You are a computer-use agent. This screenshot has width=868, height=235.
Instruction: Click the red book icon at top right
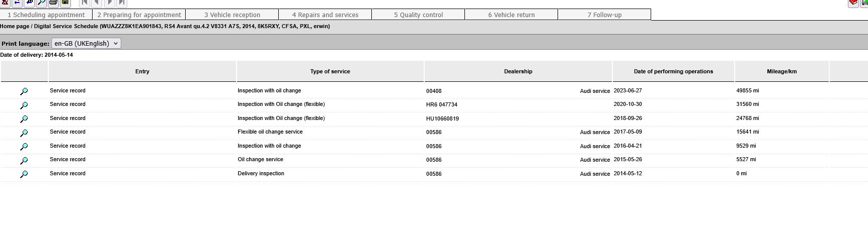pyautogui.click(x=853, y=3)
